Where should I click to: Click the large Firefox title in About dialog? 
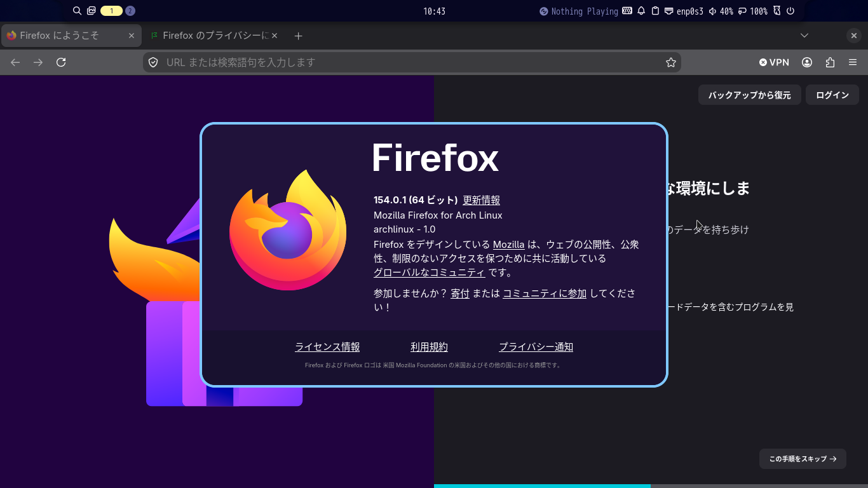click(x=435, y=158)
